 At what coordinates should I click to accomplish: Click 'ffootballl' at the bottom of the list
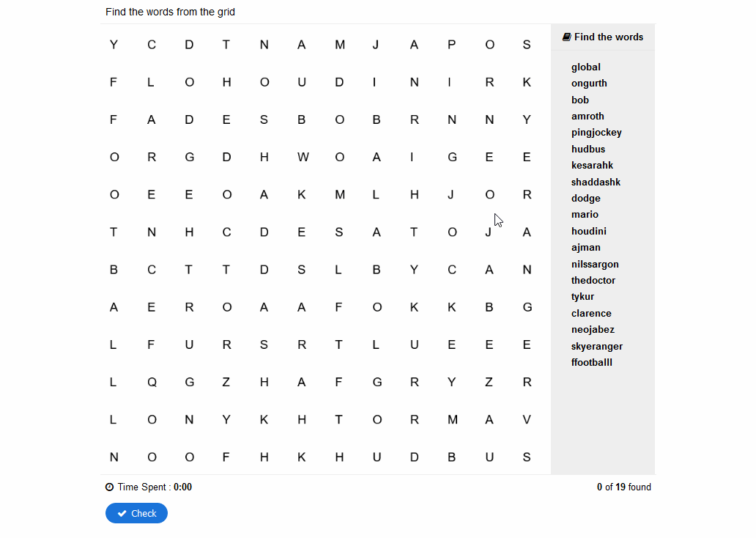pos(592,362)
